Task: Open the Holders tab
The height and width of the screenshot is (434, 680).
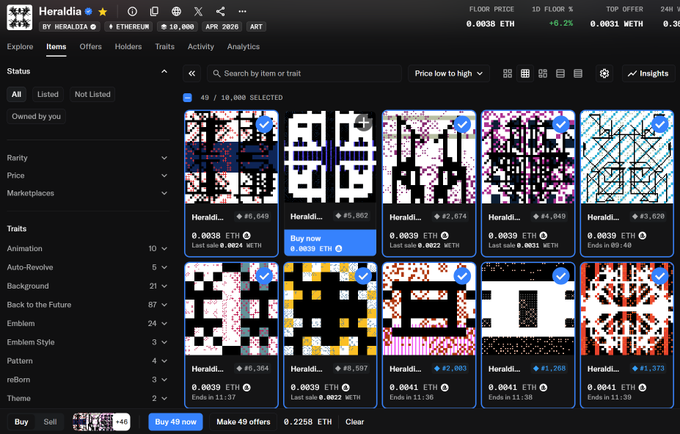Action: [x=128, y=47]
